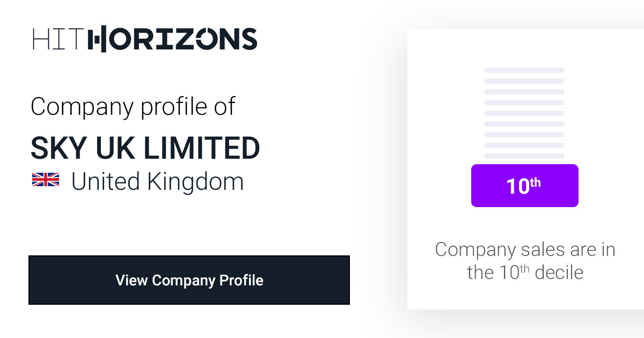This screenshot has height=338, width=644.
Task: Click the "Company profile of" heading text
Action: click(x=133, y=106)
